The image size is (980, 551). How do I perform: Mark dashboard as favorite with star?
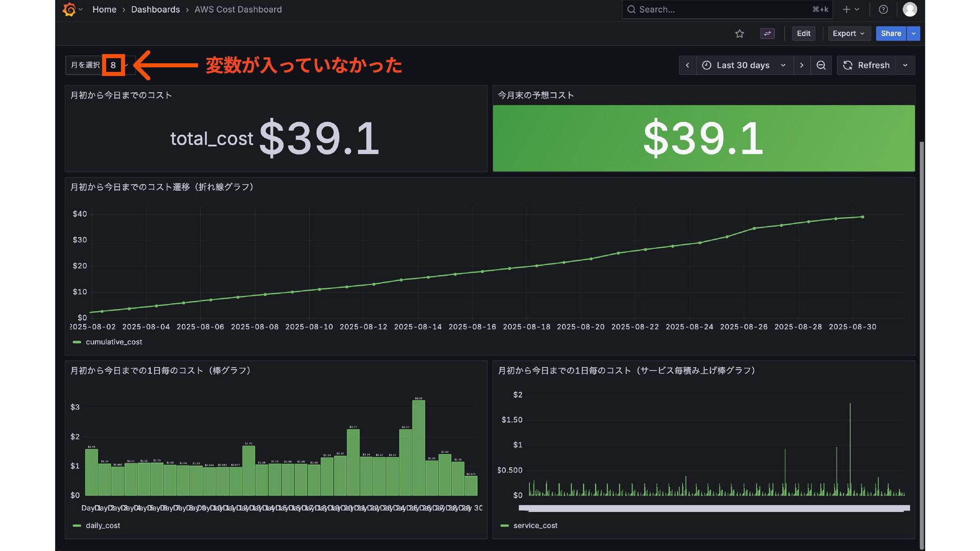point(739,34)
